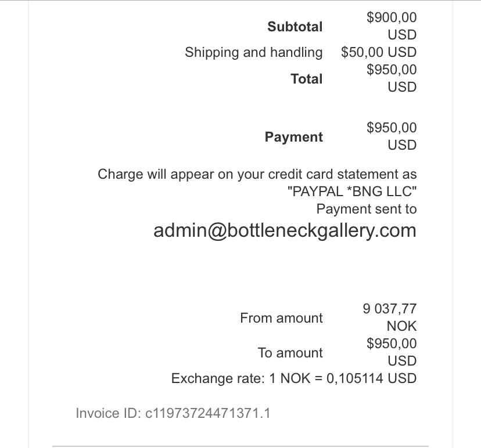Click the $950,00 USD total amount
This screenshot has width=481, height=448.
[392, 78]
